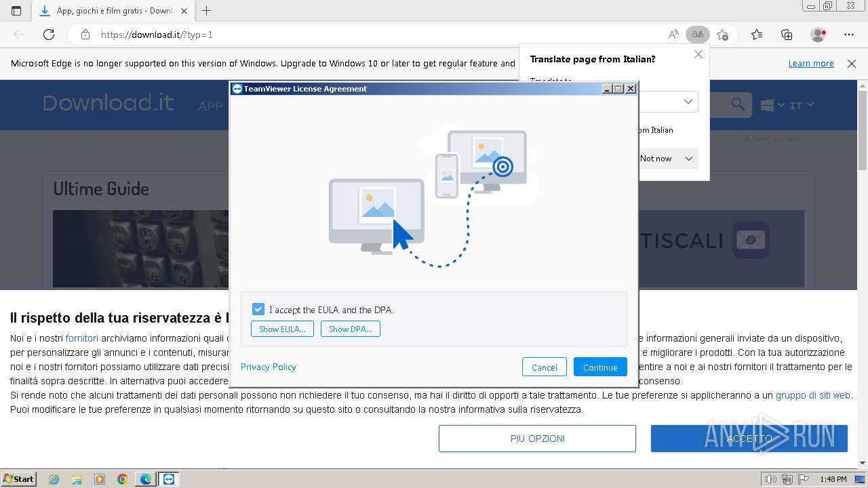Close the TeamViewer License Agreement dialog
This screenshot has width=868, height=488.
coord(631,89)
